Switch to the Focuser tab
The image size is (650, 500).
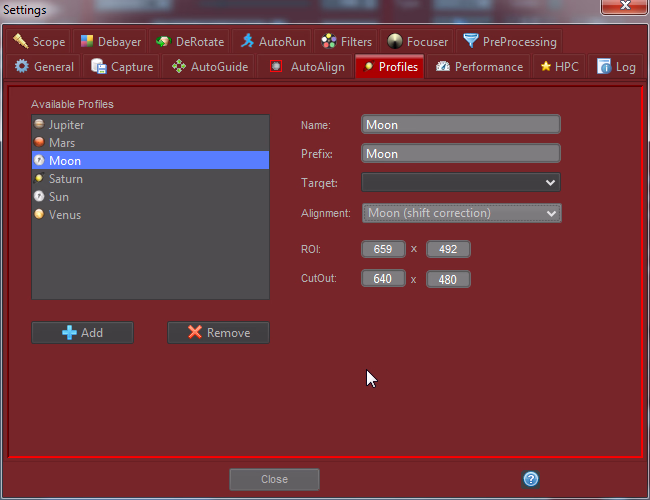click(x=418, y=41)
